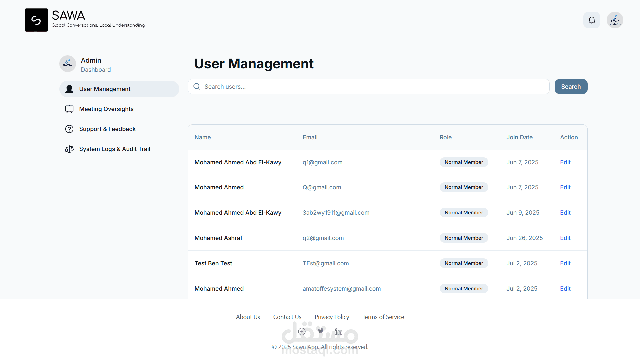The width and height of the screenshot is (640, 364).
Task: Click the Meeting Oversights monitor icon
Action: pyautogui.click(x=69, y=109)
